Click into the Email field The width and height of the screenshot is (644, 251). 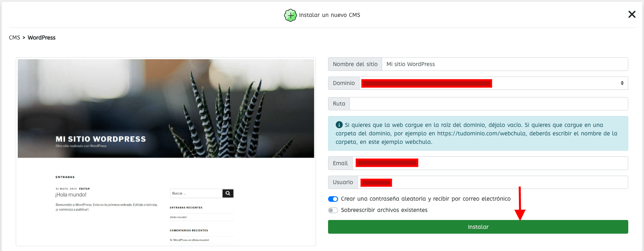(490, 163)
